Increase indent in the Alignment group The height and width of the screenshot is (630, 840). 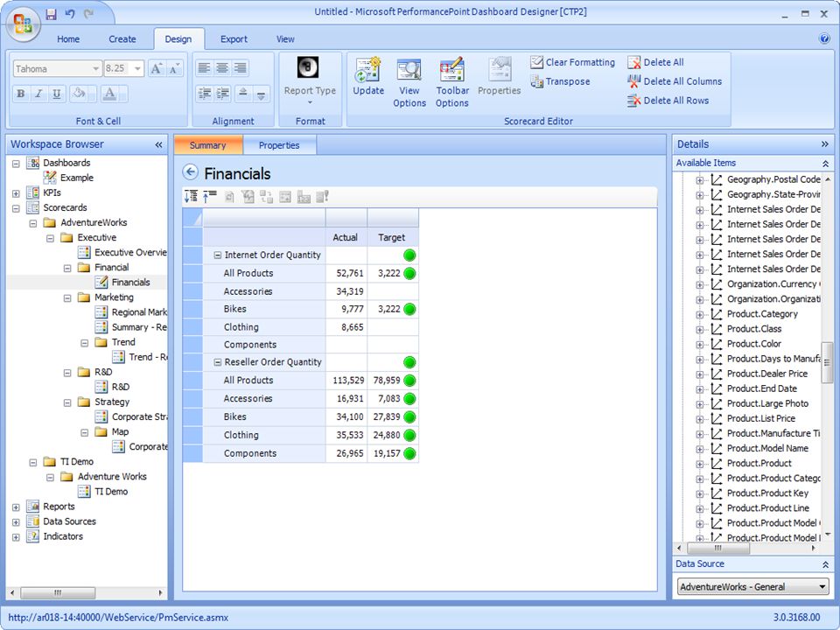tap(222, 94)
